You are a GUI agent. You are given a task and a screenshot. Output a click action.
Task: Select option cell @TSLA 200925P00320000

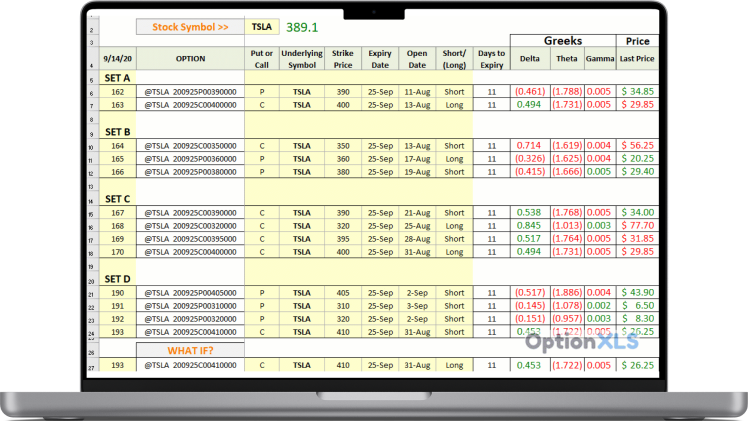coord(190,319)
